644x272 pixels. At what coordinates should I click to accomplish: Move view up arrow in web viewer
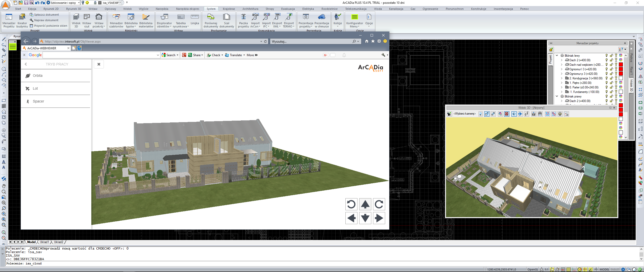pos(365,204)
